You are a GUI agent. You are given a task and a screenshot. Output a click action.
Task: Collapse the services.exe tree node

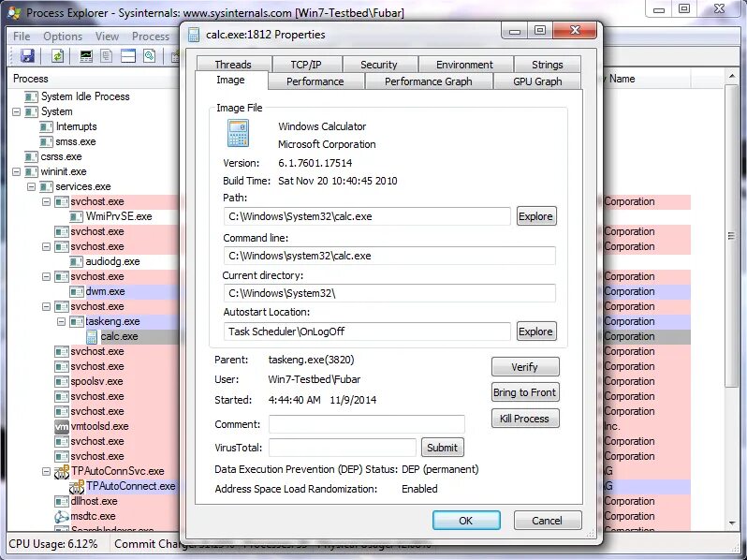[x=32, y=187]
